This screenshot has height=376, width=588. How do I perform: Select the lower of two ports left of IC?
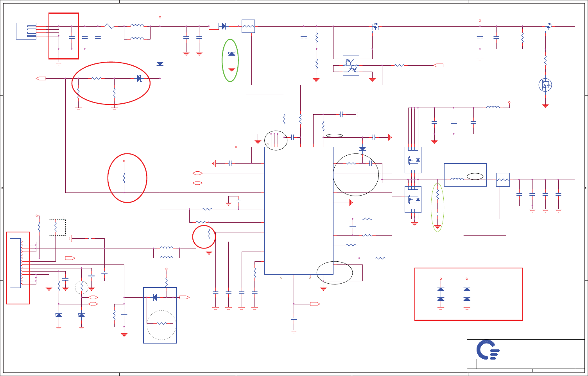[197, 183]
